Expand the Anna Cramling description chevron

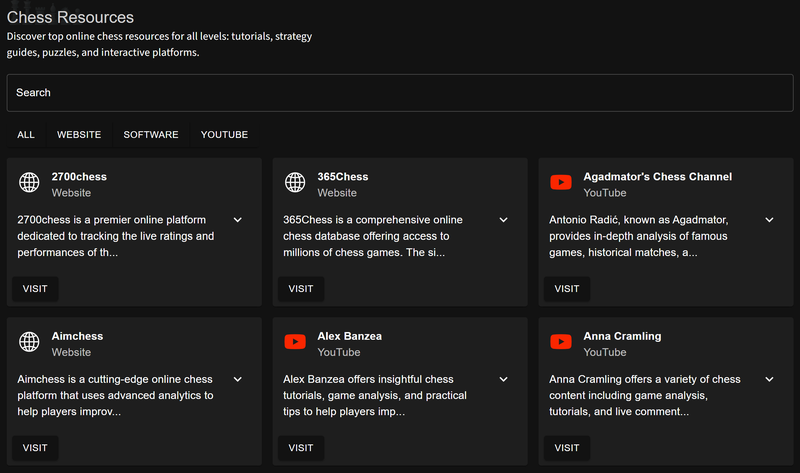pyautogui.click(x=770, y=380)
